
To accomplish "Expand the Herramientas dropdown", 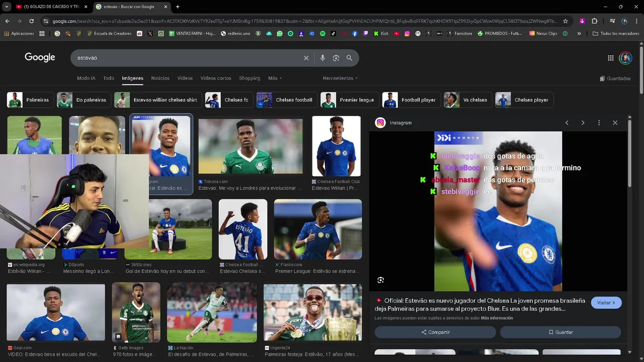I will (340, 78).
